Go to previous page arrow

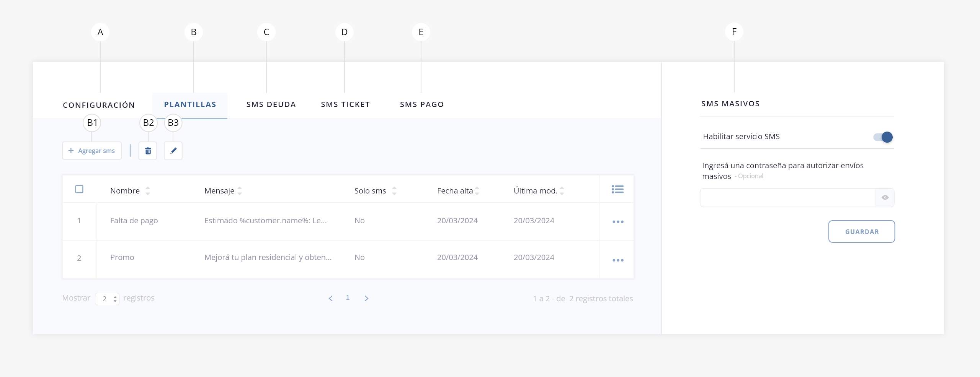tap(331, 298)
